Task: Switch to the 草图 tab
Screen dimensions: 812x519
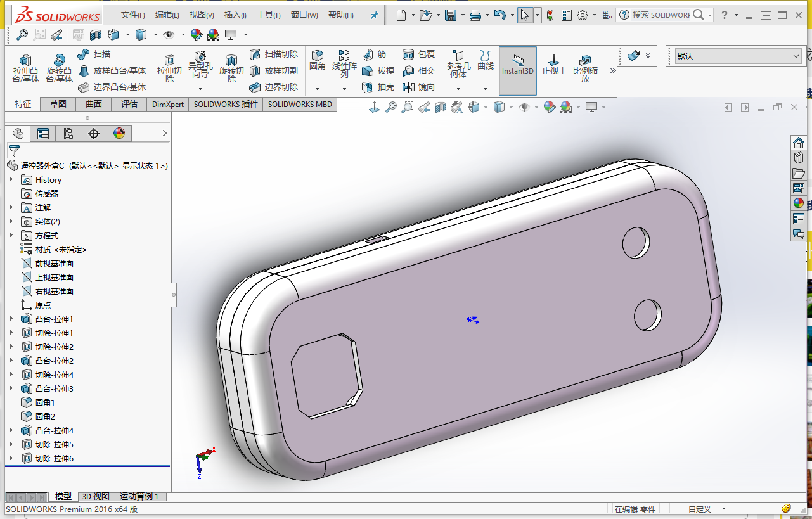Action: [x=58, y=104]
